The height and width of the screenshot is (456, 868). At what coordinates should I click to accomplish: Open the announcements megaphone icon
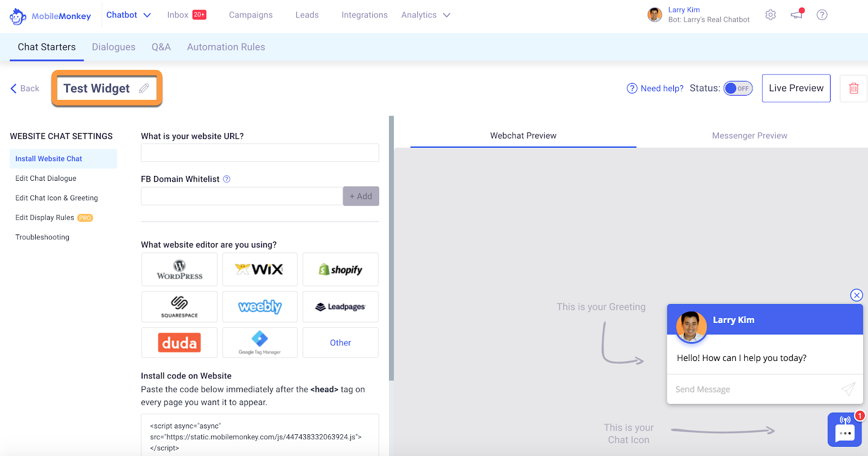click(x=797, y=14)
